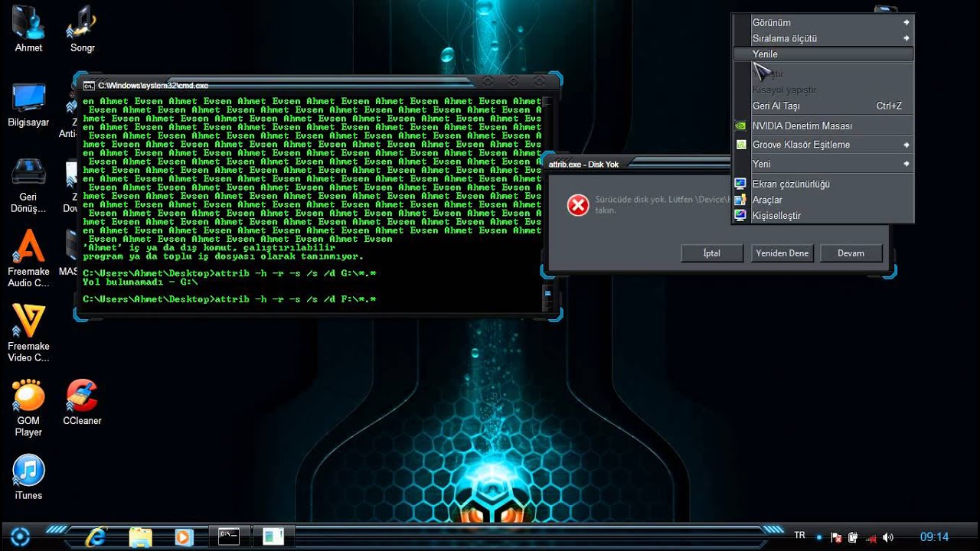Click the Groove Klasör Eşitleme menu icon

click(740, 144)
